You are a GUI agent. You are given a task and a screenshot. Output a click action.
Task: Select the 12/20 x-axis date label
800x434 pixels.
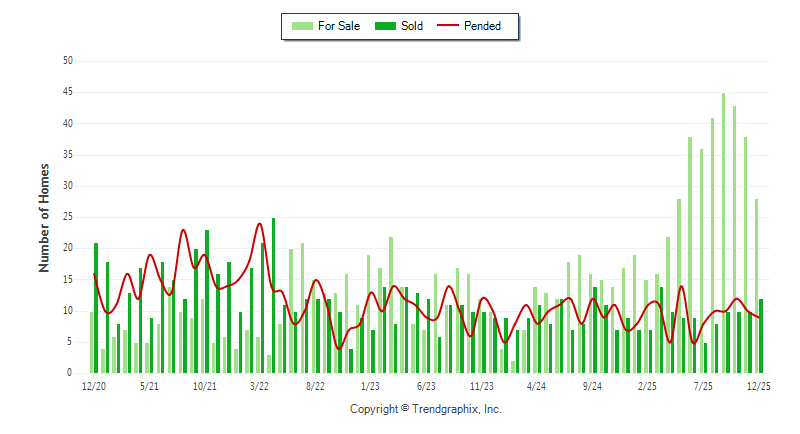(94, 386)
